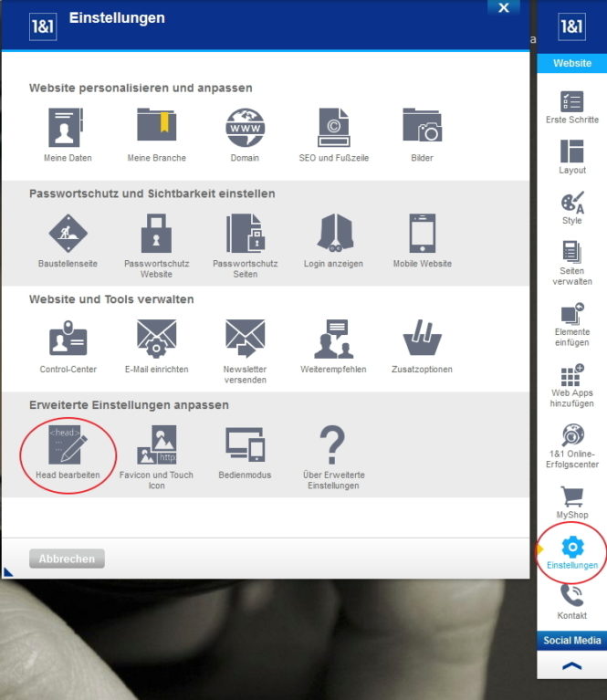
Task: Switch to the Website sidebar tab
Action: (572, 63)
